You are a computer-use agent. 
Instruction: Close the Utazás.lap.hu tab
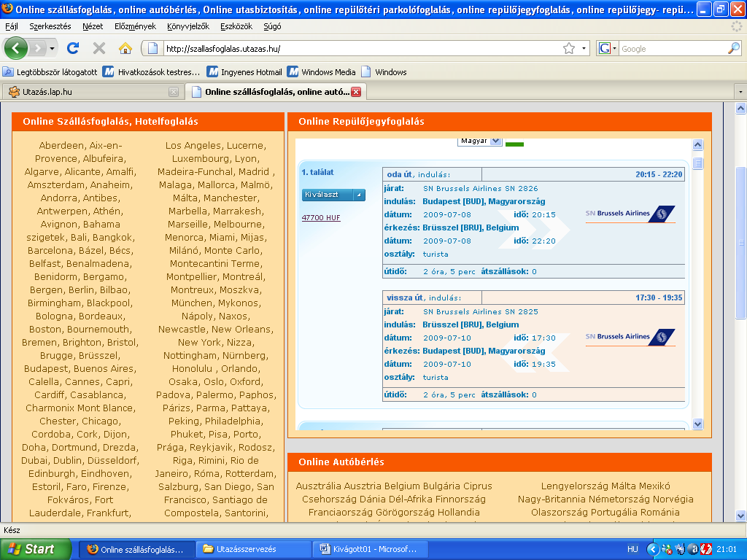(174, 92)
